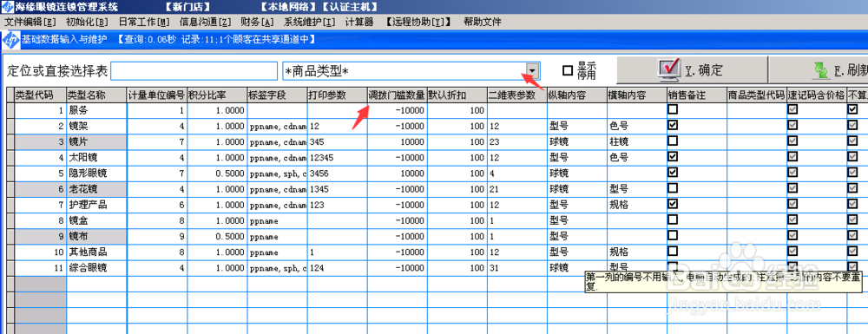Toggle 销售备注 checkbox for 老花镜 row
This screenshot has width=868, height=334.
coord(673,189)
